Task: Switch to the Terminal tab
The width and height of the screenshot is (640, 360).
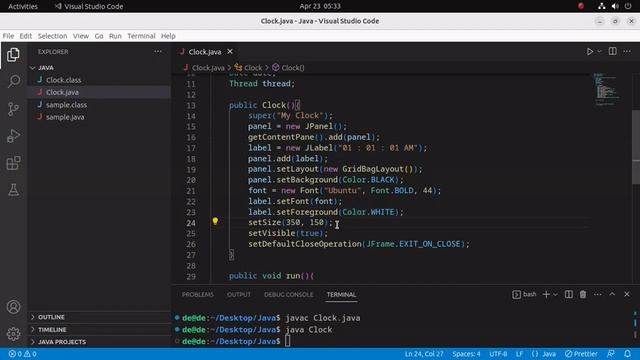Action: [x=341, y=294]
